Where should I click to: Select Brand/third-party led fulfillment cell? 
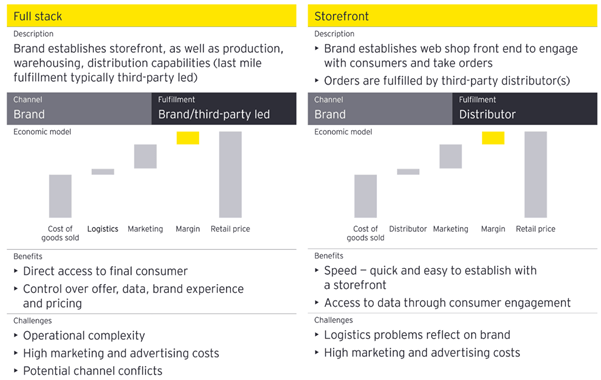224,109
